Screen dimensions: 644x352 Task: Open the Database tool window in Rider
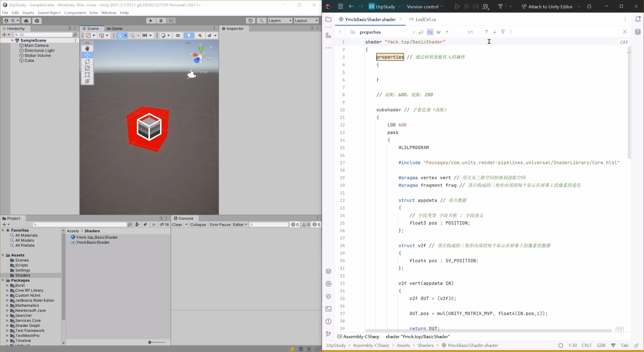click(x=638, y=32)
